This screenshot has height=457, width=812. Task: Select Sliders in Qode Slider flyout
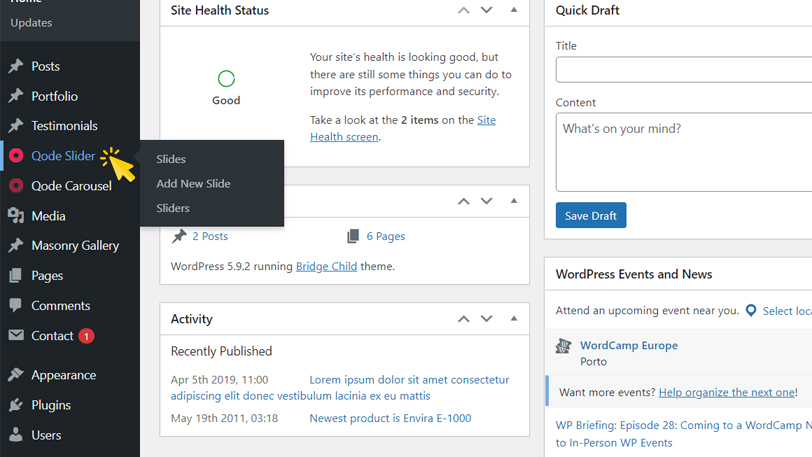(173, 208)
